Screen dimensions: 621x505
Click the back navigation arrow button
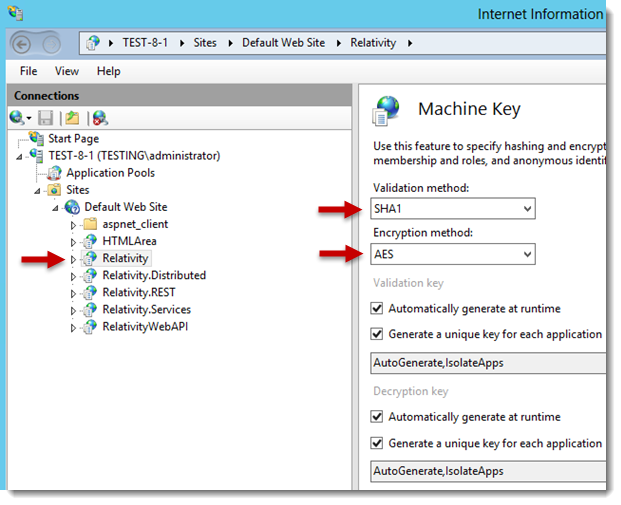pyautogui.click(x=23, y=43)
